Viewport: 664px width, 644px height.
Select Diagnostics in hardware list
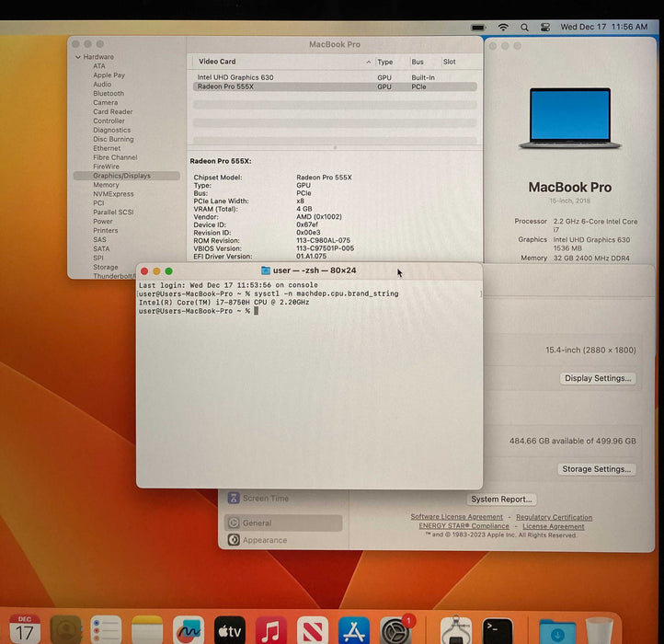tap(112, 130)
